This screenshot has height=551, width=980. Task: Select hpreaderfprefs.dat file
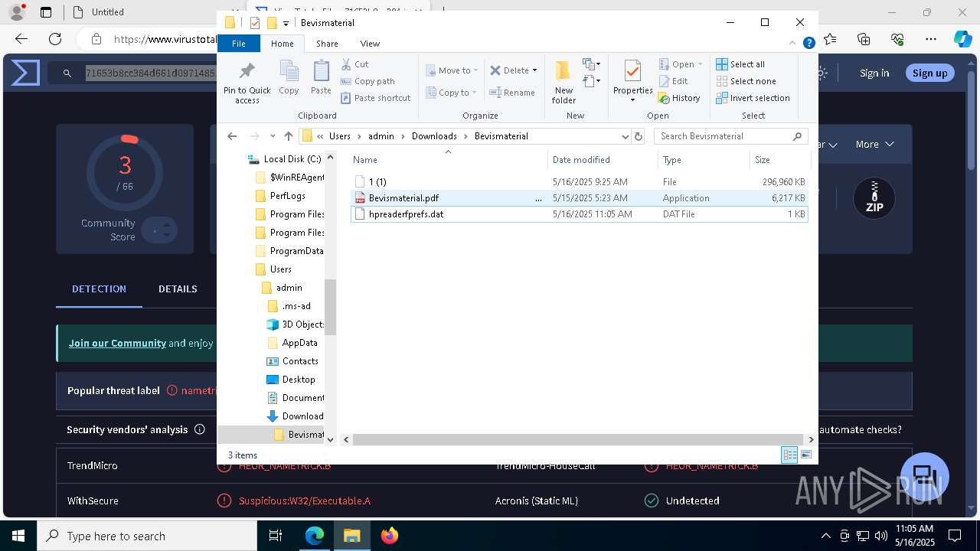click(579, 214)
